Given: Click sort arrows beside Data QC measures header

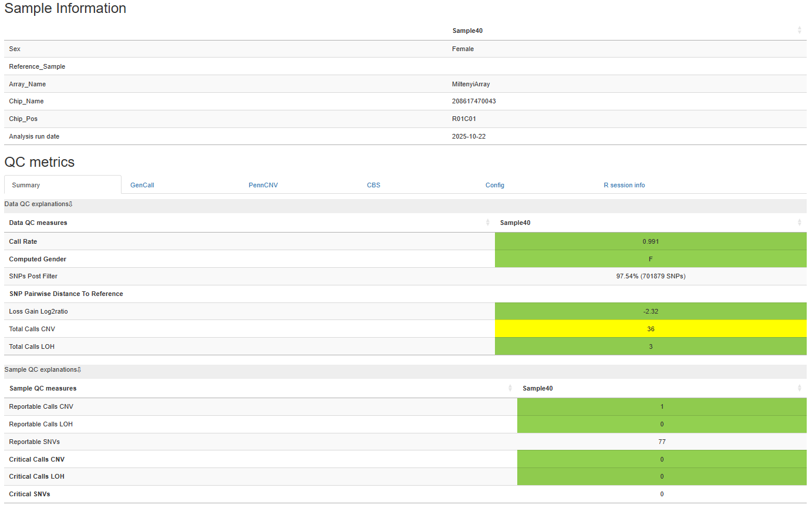Looking at the screenshot, I should (487, 223).
